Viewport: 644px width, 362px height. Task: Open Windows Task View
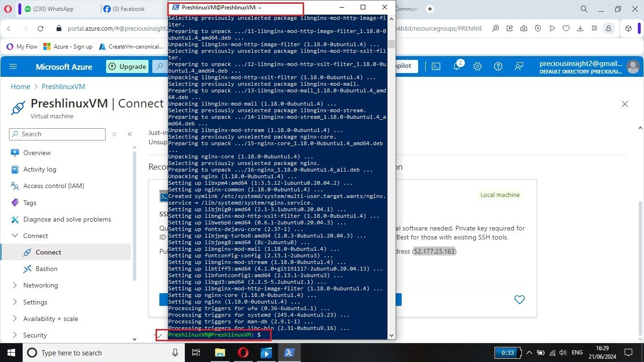tap(197, 353)
